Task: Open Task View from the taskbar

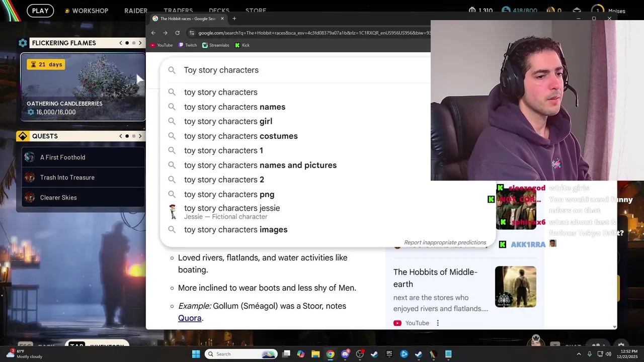Action: tap(286, 354)
